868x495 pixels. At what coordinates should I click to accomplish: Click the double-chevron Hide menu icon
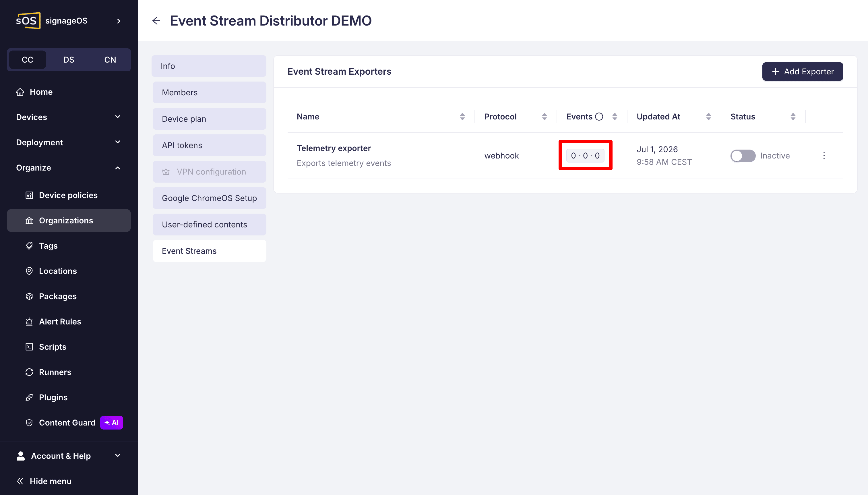20,481
